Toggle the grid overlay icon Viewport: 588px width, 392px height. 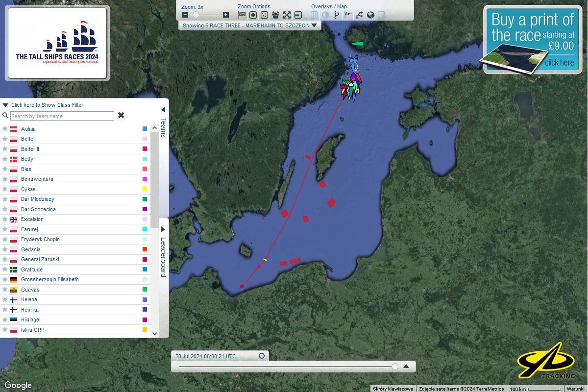coord(315,15)
